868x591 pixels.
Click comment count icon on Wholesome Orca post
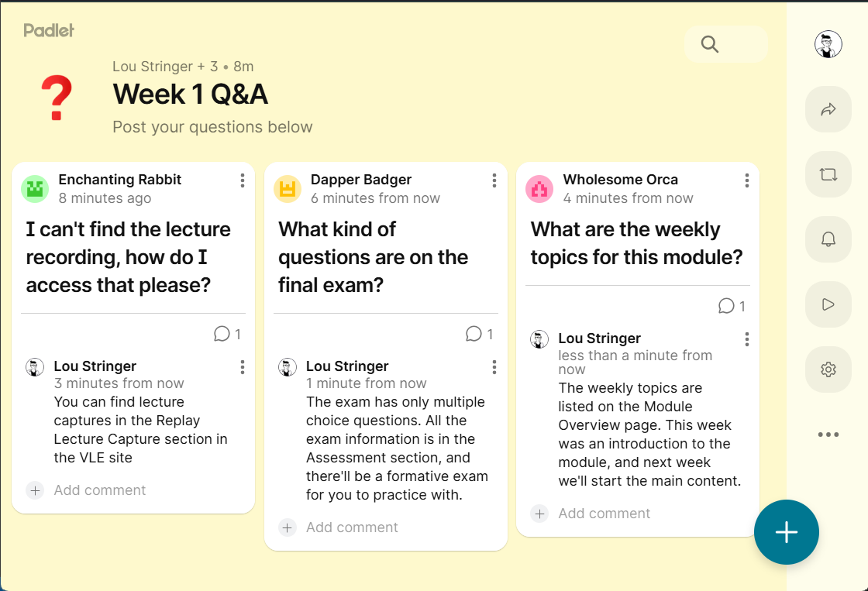[x=726, y=306]
